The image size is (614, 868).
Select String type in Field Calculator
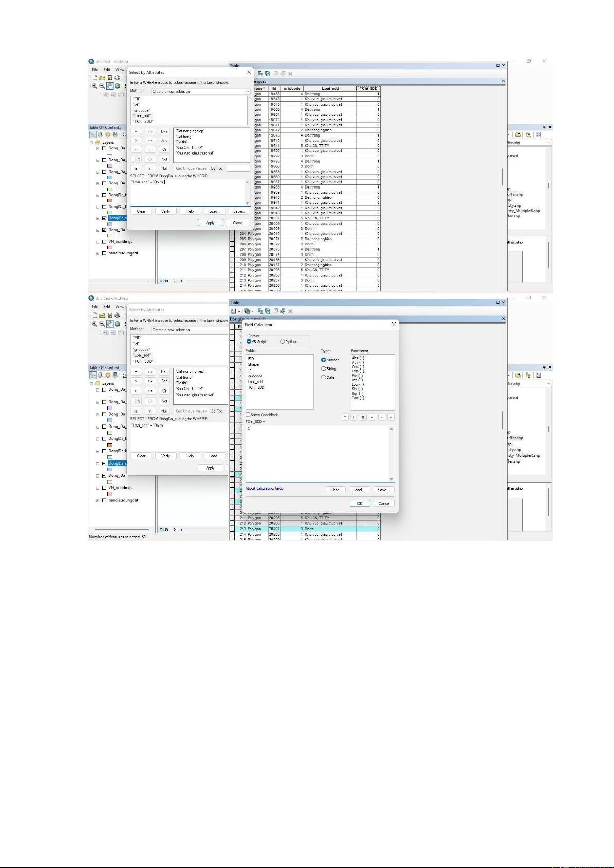tap(323, 369)
